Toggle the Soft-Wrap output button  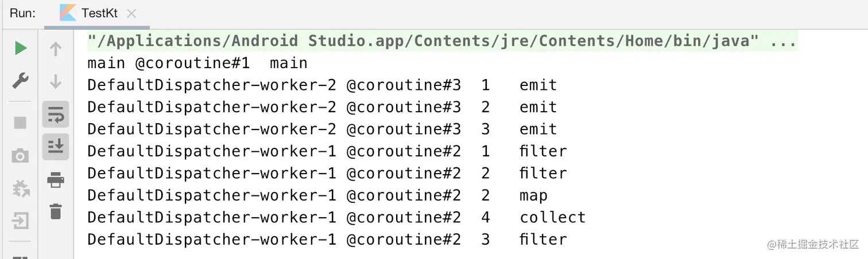(56, 115)
